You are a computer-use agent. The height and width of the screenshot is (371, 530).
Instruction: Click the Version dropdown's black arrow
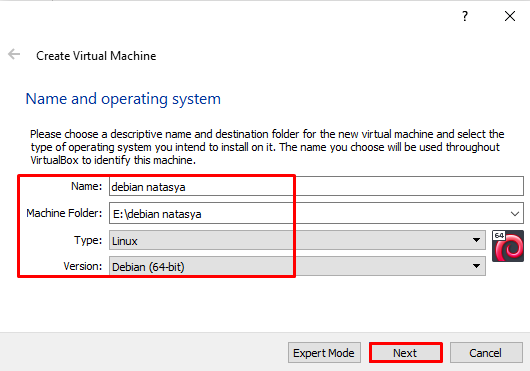(476, 266)
